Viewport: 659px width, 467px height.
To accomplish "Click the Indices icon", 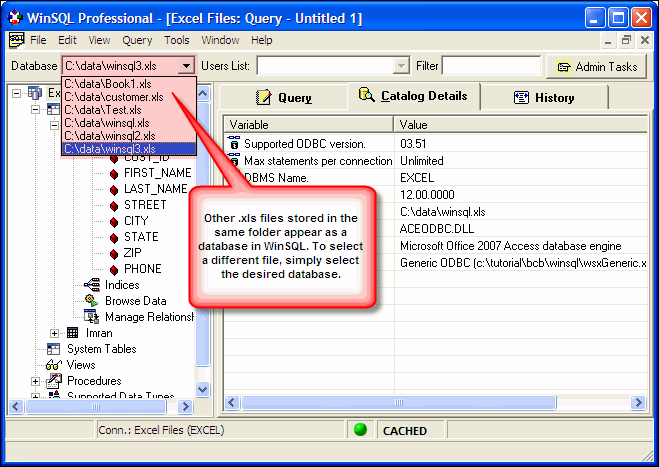I will coord(92,285).
